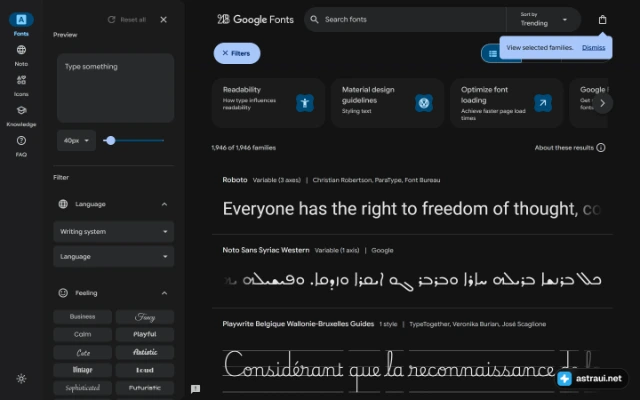Image resolution: width=640 pixels, height=400 pixels.
Task: Toggle the Business feeling filter
Action: click(x=82, y=317)
